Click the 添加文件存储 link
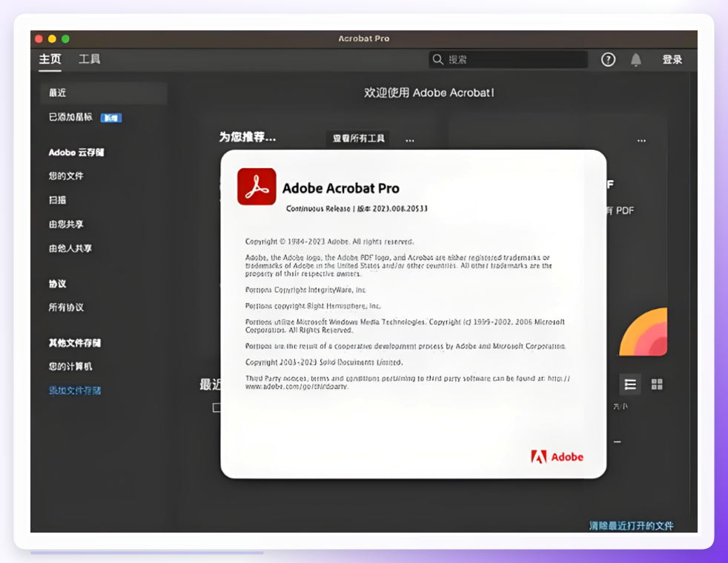Screen dimensions: 728x563 click(x=75, y=390)
